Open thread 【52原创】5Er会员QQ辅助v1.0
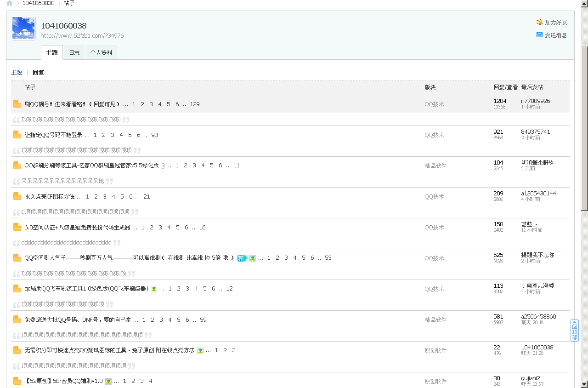Image resolution: width=588 pixels, height=388 pixels. click(x=64, y=381)
